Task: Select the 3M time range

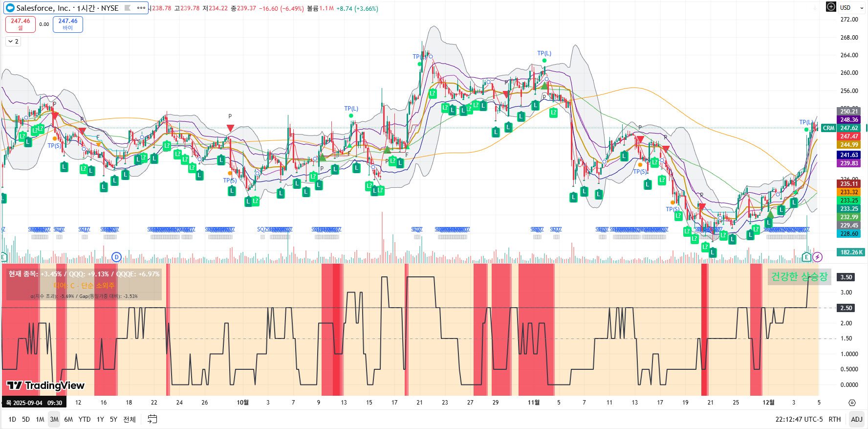Action: point(54,419)
